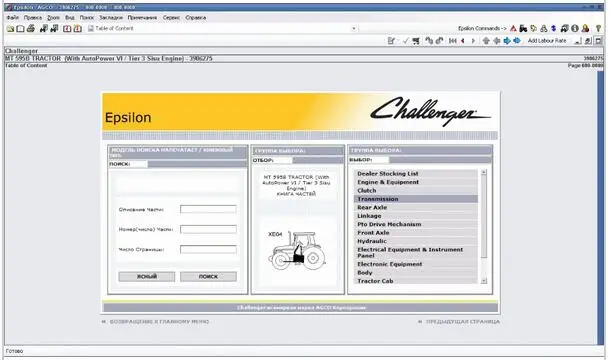Go to first page with skip-back arrow

[452, 40]
